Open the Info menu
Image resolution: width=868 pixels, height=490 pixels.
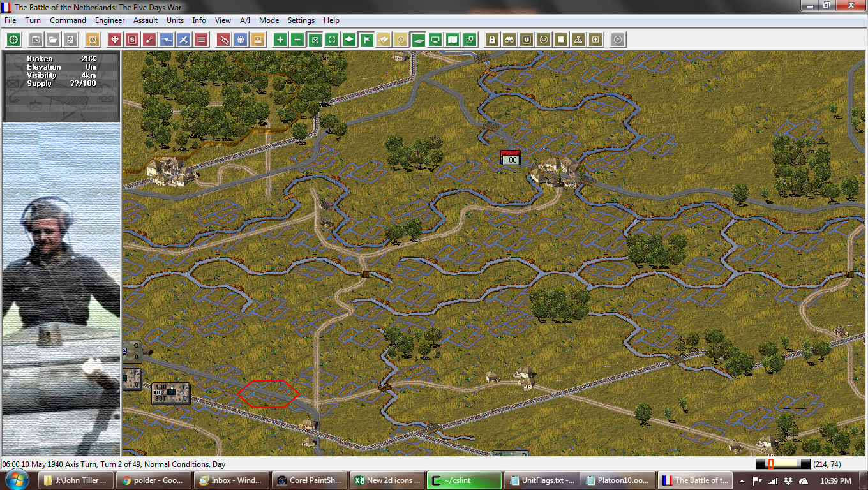click(199, 20)
